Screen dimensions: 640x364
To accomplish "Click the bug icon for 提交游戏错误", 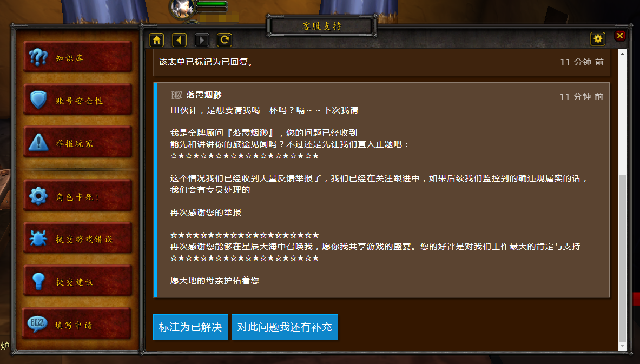I will point(38,239).
